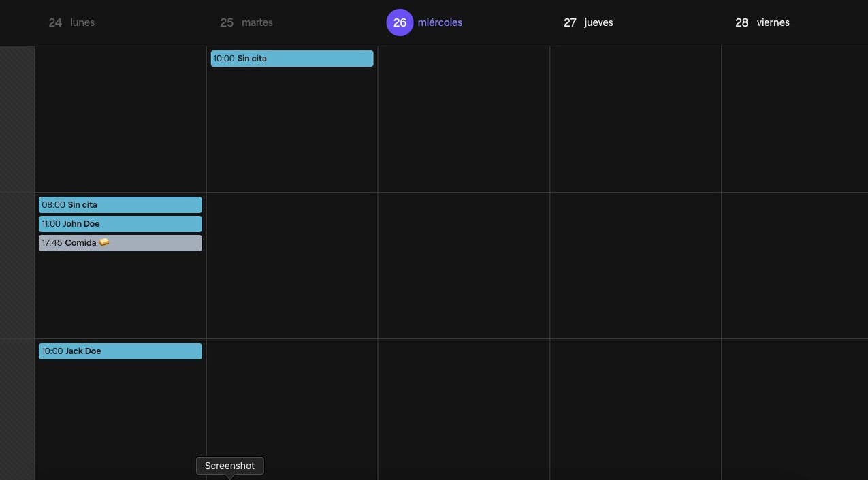Click the Screenshot tooltip label
Image resolution: width=868 pixels, height=480 pixels.
pyautogui.click(x=229, y=466)
